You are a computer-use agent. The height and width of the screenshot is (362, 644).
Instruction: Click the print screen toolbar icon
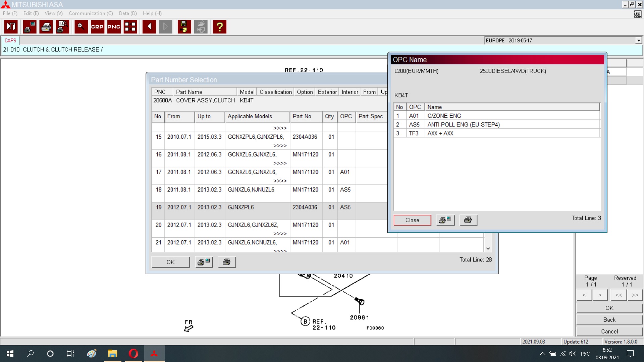point(30,27)
